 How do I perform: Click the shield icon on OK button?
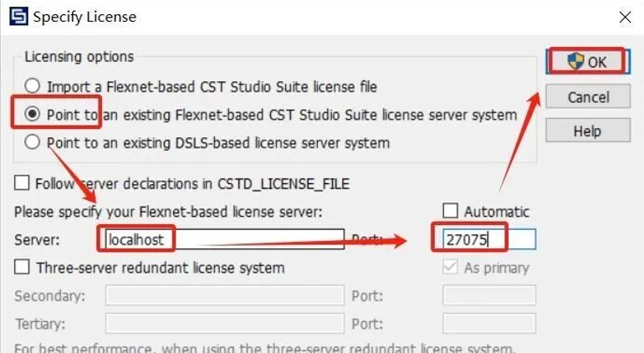575,61
